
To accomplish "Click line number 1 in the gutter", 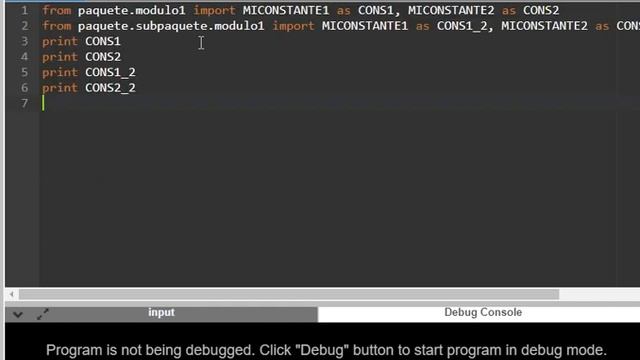I will 24,10.
